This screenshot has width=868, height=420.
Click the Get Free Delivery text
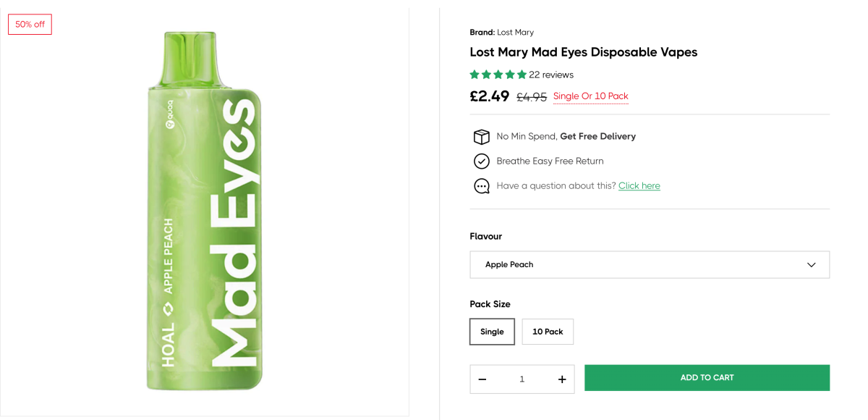click(597, 136)
